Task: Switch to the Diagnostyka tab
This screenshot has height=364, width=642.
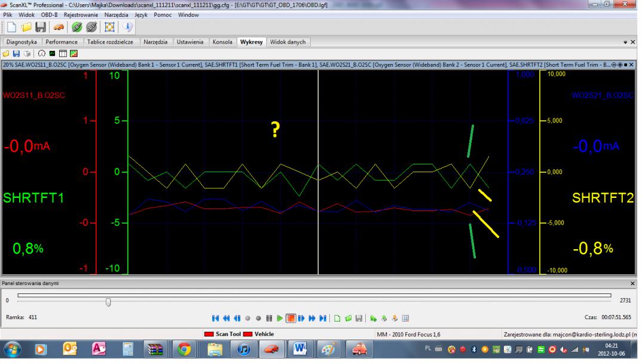Action: pos(22,42)
